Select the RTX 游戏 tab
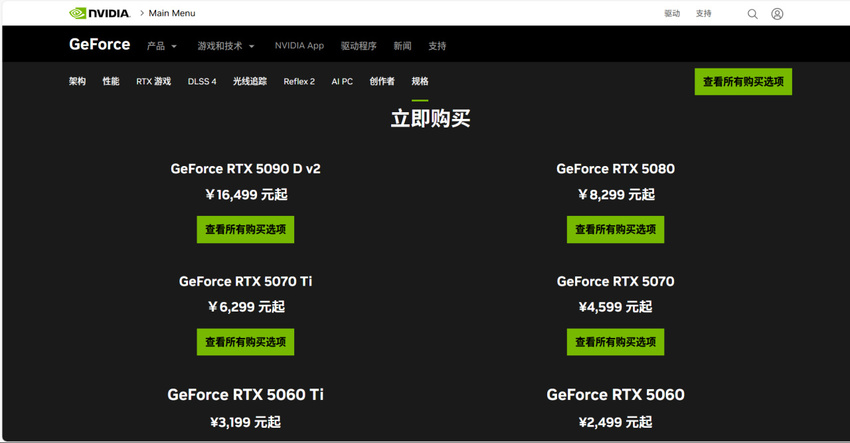Viewport: 850px width, 443px height. tap(153, 82)
